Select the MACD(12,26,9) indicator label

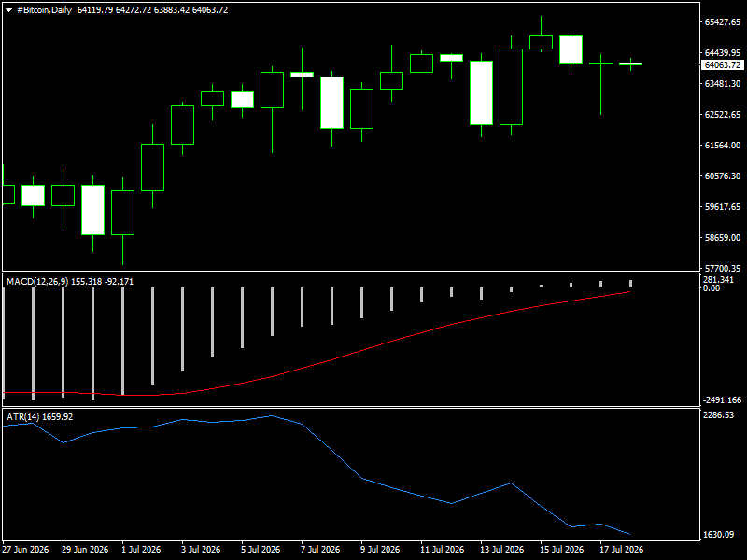[70, 282]
